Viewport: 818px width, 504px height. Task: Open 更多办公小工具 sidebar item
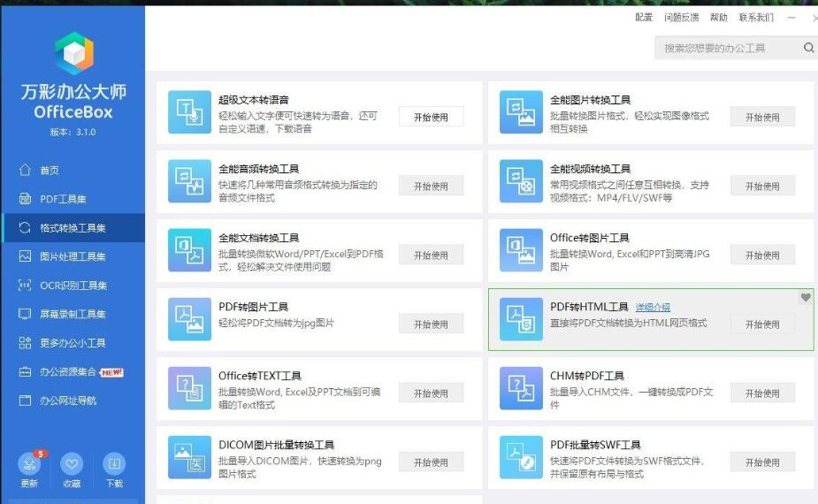pyautogui.click(x=73, y=343)
